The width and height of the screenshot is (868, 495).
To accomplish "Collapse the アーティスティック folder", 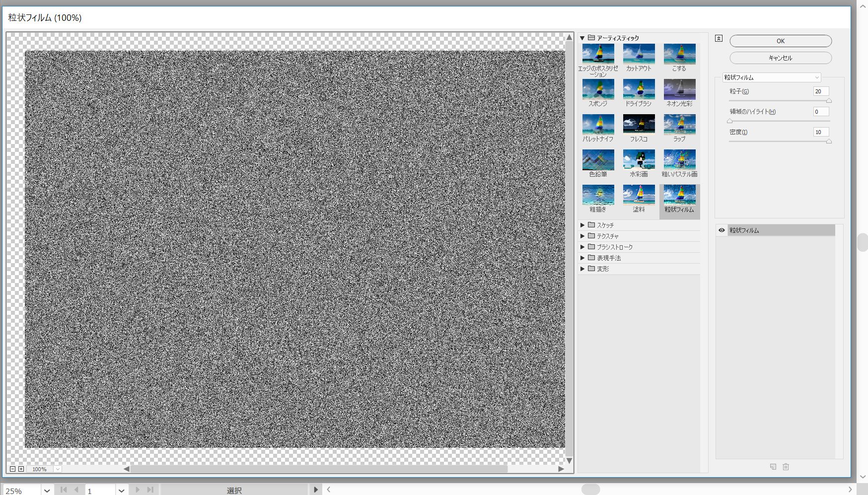I will click(582, 38).
